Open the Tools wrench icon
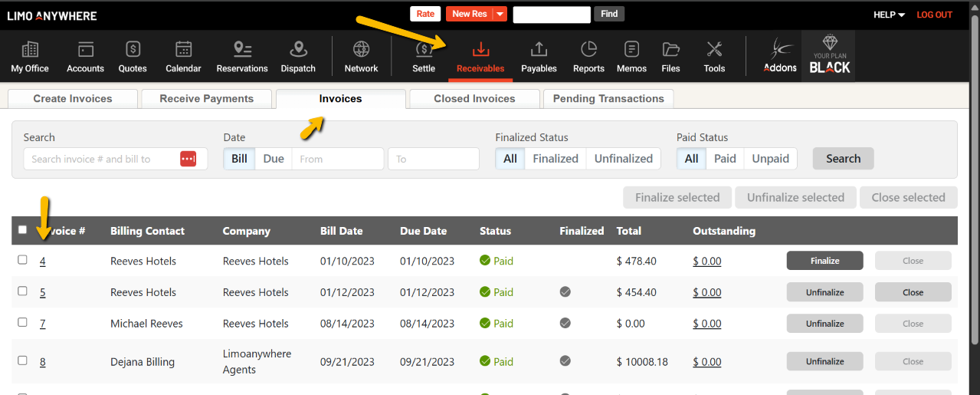Image resolution: width=980 pixels, height=395 pixels. coord(714,51)
